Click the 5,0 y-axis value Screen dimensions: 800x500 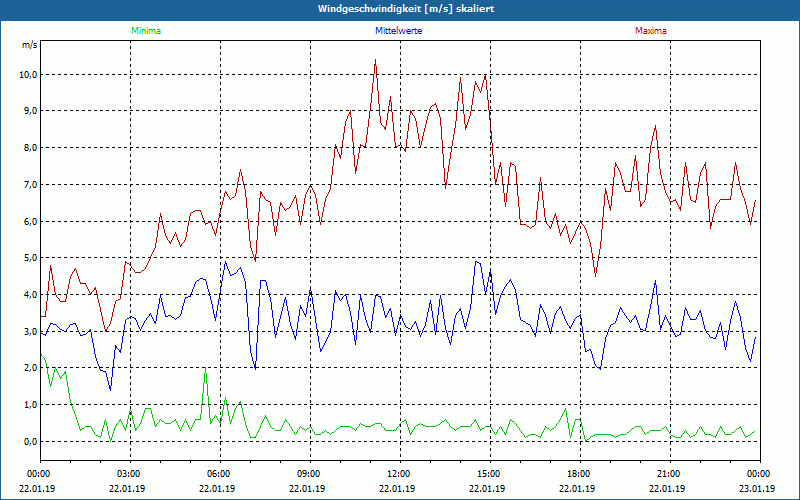[x=30, y=258]
